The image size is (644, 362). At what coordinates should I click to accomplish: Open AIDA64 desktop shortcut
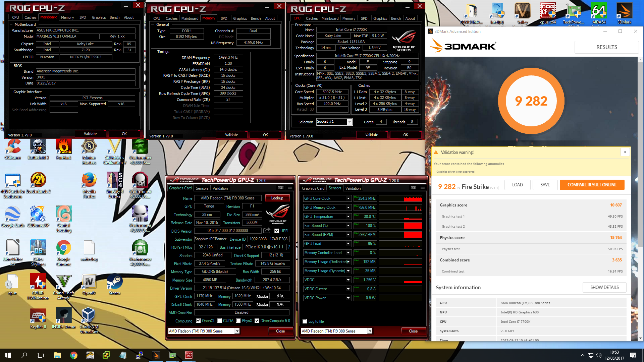[x=599, y=14]
